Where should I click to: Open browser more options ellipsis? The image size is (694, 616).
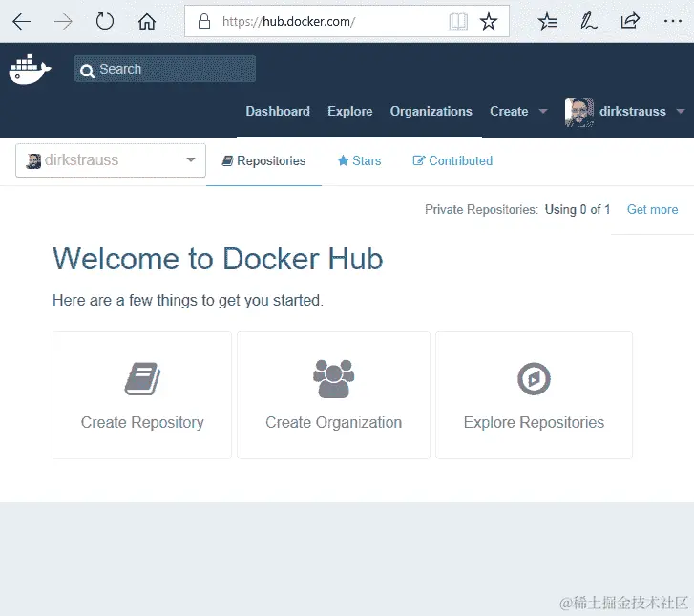[673, 21]
